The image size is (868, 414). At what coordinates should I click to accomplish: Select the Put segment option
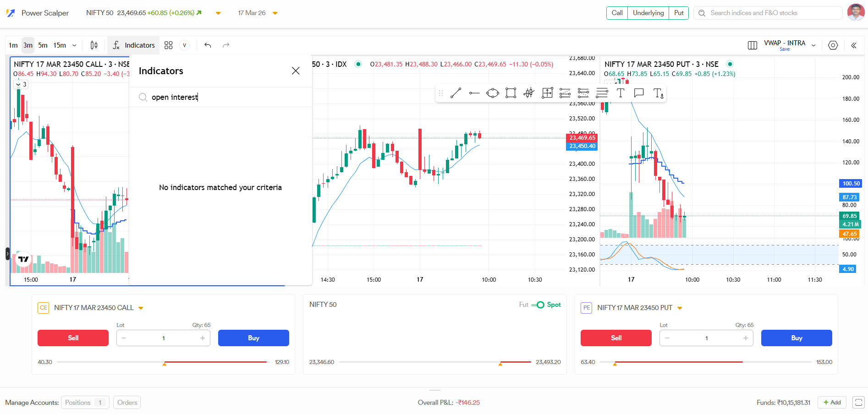point(679,13)
